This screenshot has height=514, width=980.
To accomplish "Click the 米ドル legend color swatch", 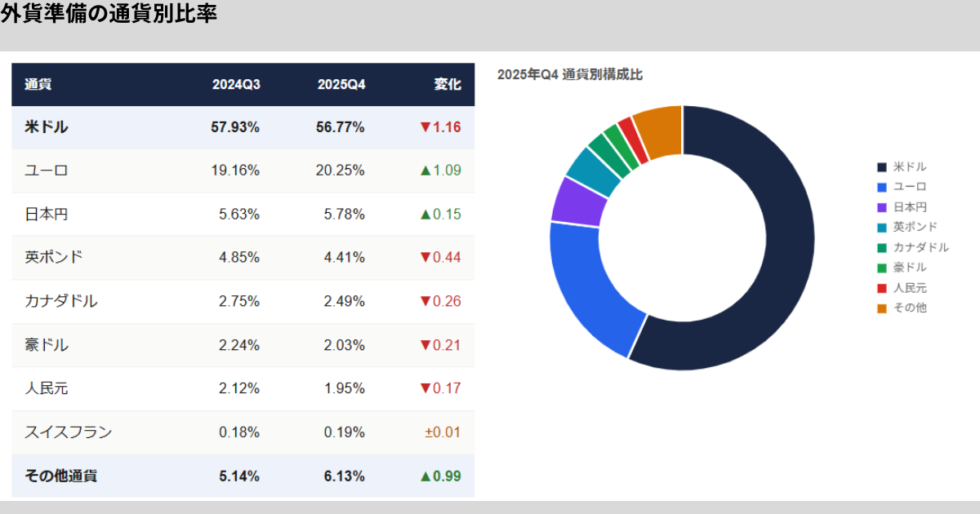I will tap(882, 167).
